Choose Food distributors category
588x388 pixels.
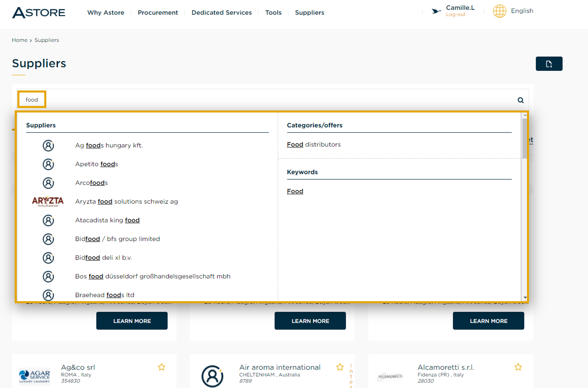(314, 144)
